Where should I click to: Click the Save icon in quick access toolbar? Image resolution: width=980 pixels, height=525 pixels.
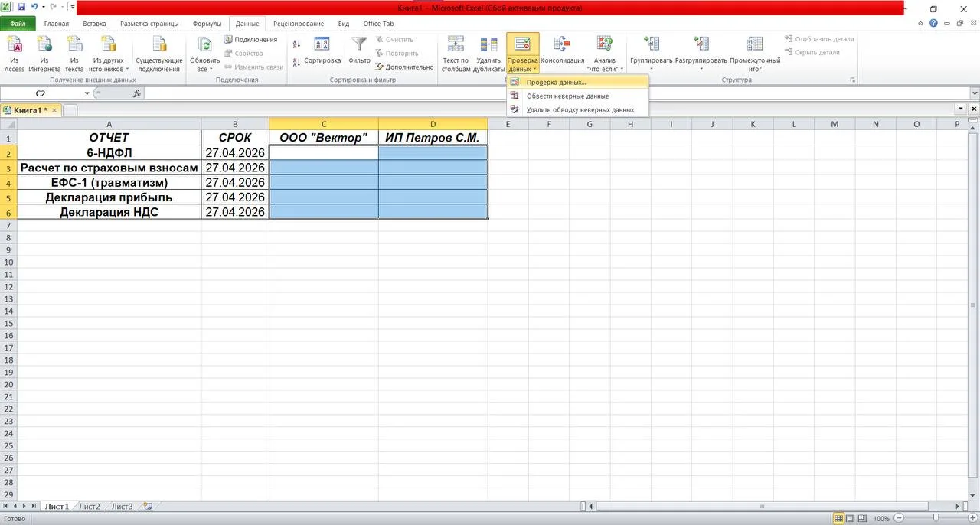click(21, 8)
